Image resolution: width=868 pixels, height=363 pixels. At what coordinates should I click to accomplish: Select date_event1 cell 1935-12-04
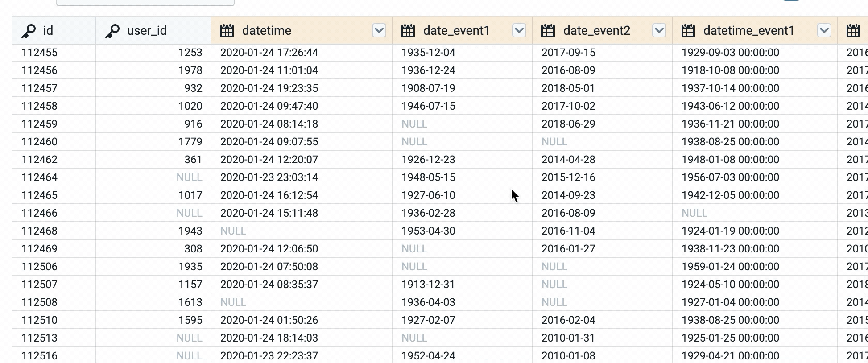462,53
